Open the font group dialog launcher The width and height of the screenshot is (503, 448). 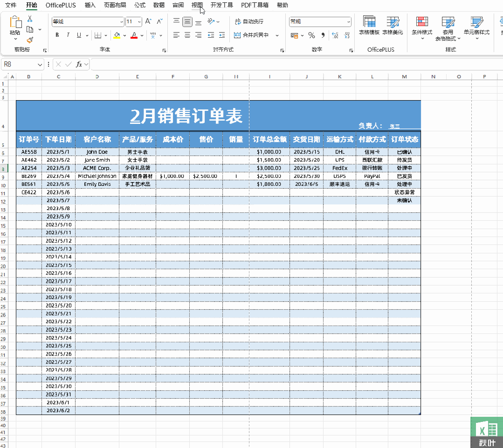164,50
